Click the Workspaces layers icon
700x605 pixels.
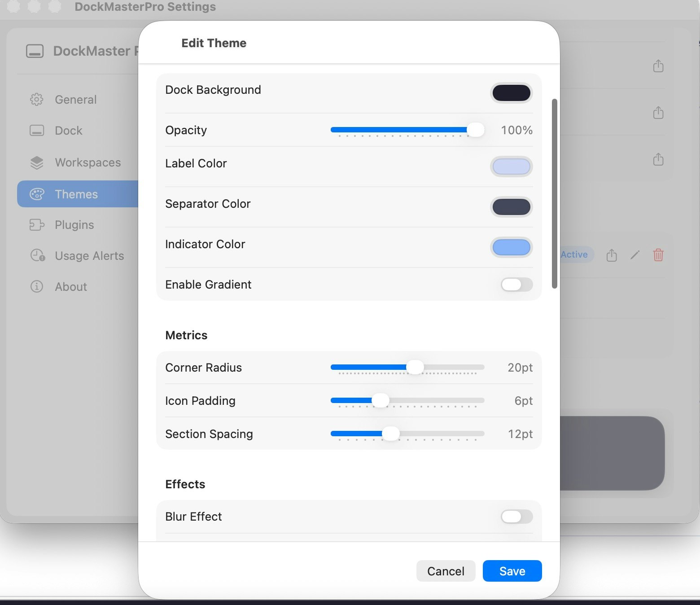(37, 162)
